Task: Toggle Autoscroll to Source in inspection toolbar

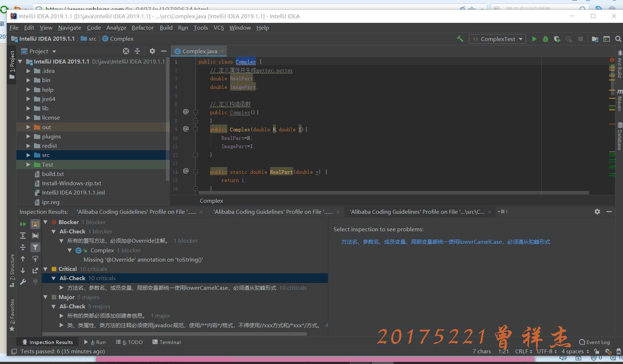Action: (35, 259)
